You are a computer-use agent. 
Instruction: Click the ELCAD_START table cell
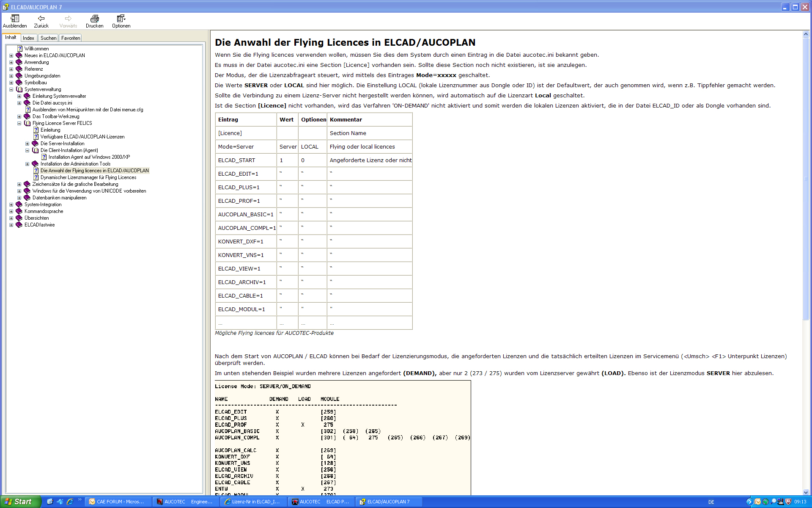[x=246, y=160]
